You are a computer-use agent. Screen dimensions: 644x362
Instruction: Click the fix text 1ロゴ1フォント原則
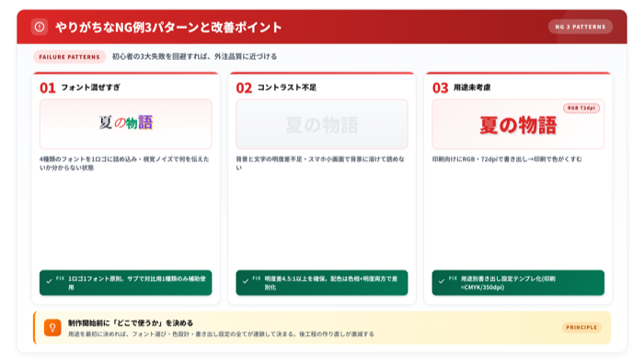coord(137,283)
